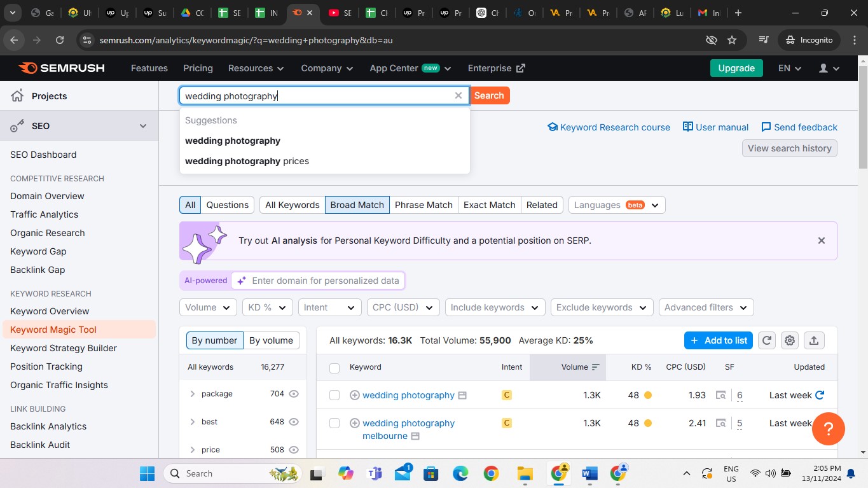
Task: Click the refresh metrics button next to Add to list
Action: (767, 340)
